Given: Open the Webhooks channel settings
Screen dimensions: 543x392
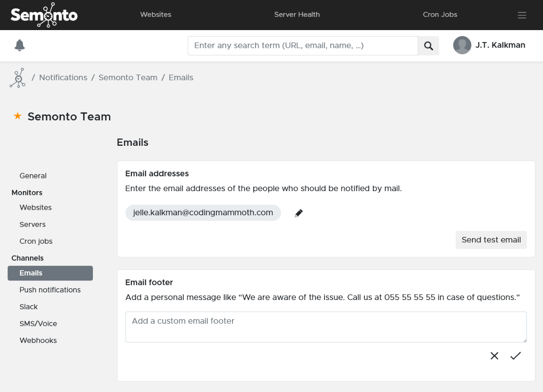Looking at the screenshot, I should point(38,341).
